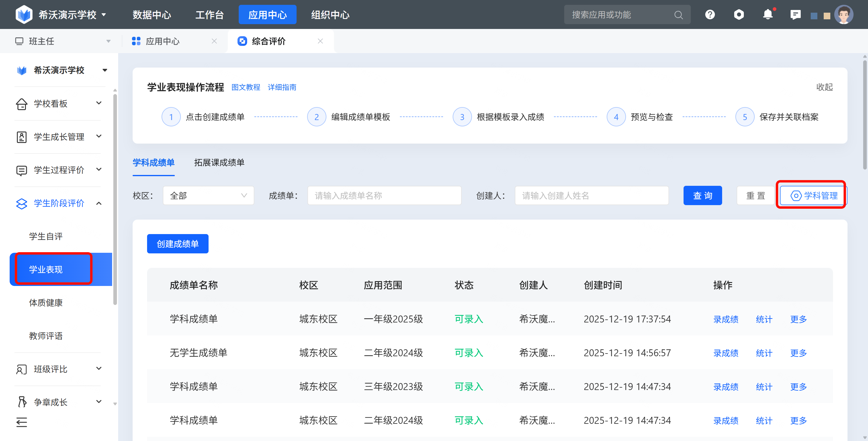This screenshot has height=441, width=868.
Task: Click the help question mark icon
Action: 710,14
